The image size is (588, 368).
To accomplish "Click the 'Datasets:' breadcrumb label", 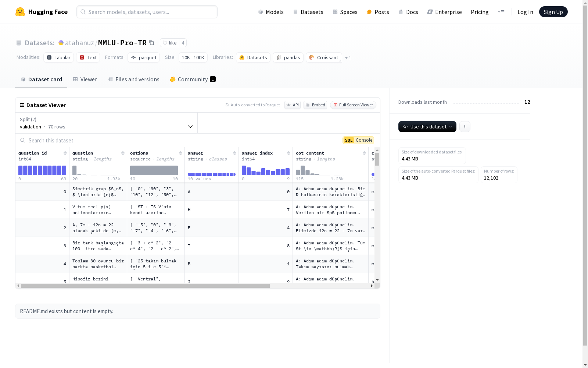I will tap(40, 43).
